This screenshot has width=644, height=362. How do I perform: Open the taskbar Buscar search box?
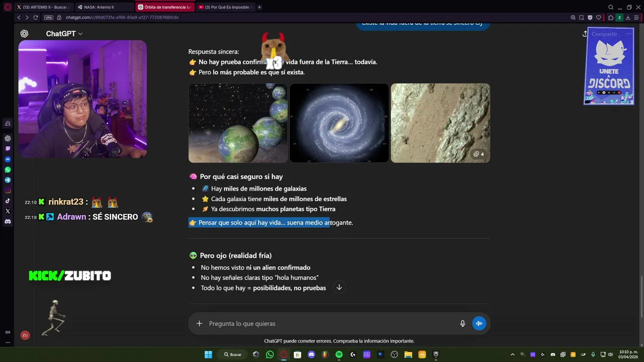[233, 354]
